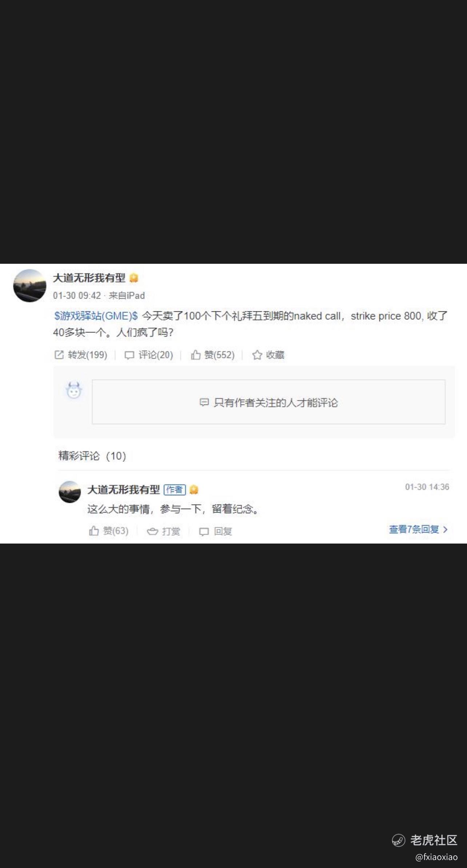Click the 转发 repost share icon

click(x=59, y=355)
